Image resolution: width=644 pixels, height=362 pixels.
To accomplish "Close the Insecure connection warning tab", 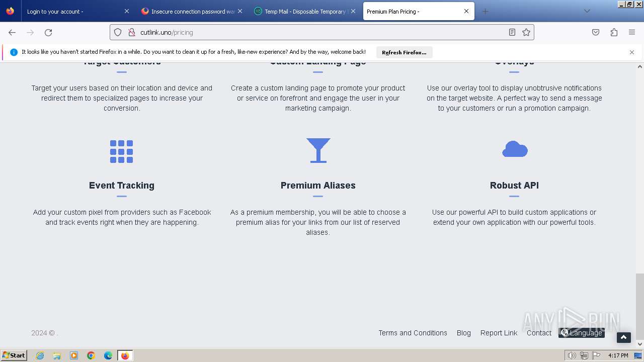I will 240,11.
